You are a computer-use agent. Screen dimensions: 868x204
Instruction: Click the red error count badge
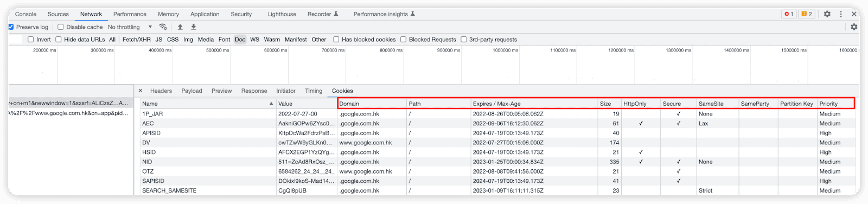[789, 14]
